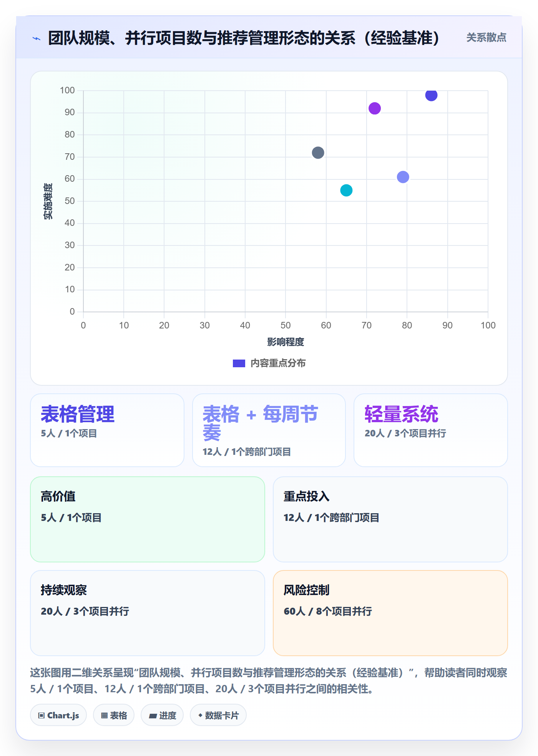This screenshot has width=538, height=756.
Task: Click the bar icon in the 进度 chip
Action: 153,716
